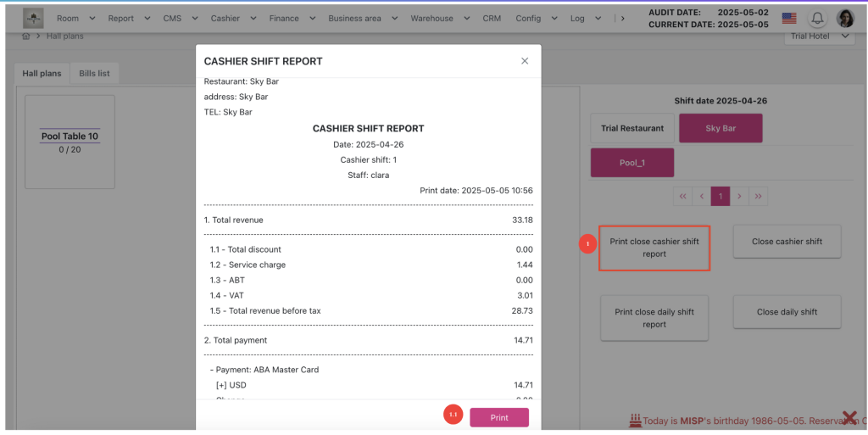This screenshot has width=868, height=435.
Task: Click the hotel logo icon in navbar
Action: click(x=33, y=18)
